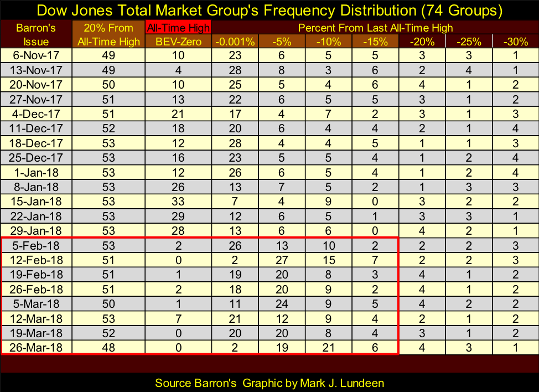Select the '15-Jan-18' date cell
This screenshot has height=392, width=539.
tap(36, 202)
